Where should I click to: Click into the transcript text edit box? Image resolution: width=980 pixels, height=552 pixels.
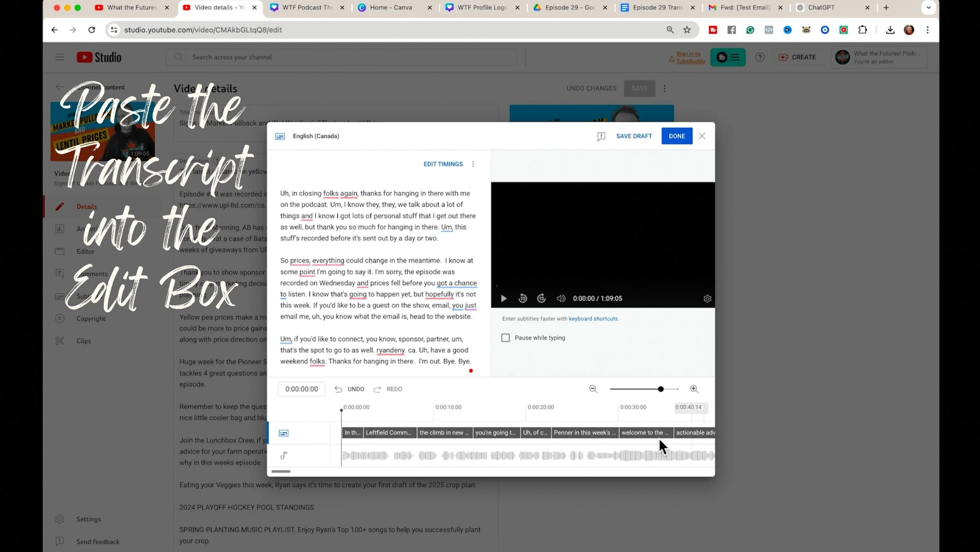(x=378, y=277)
